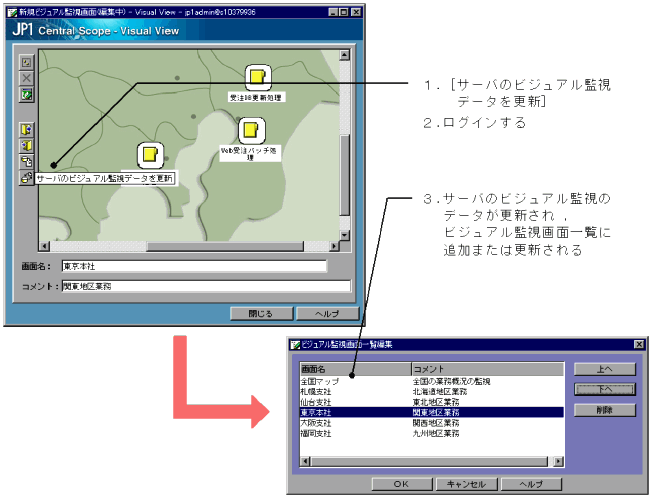Click the 下へ button

[x=605, y=389]
